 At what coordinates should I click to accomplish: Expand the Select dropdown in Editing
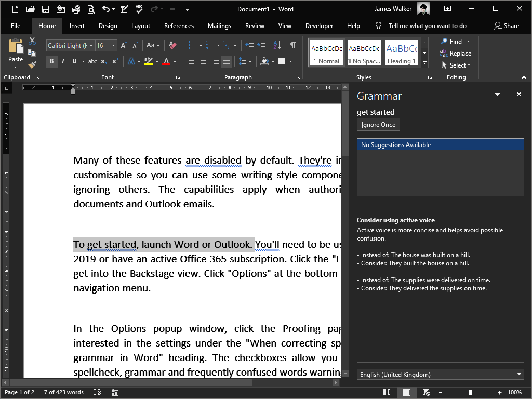pyautogui.click(x=456, y=65)
